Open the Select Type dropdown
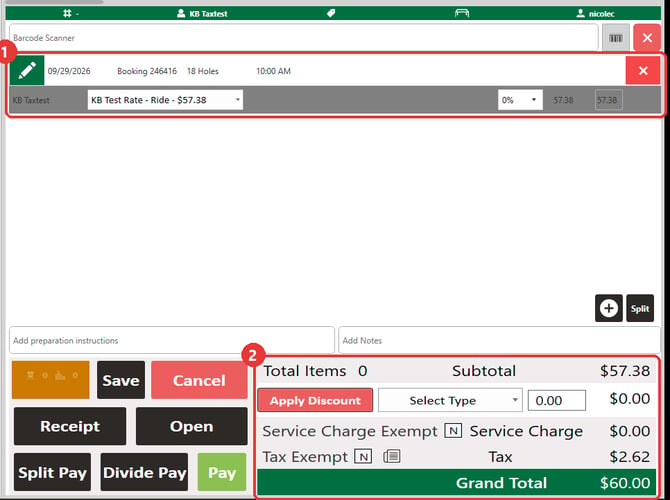670x500 pixels. point(450,400)
